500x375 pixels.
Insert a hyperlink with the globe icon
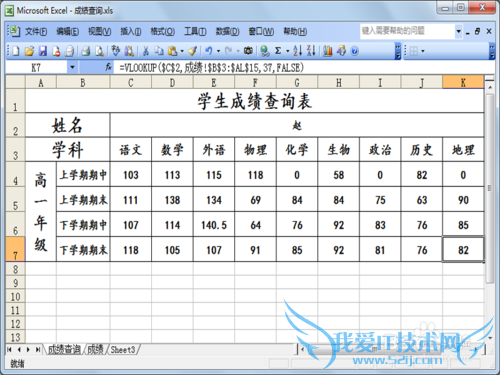point(265,51)
